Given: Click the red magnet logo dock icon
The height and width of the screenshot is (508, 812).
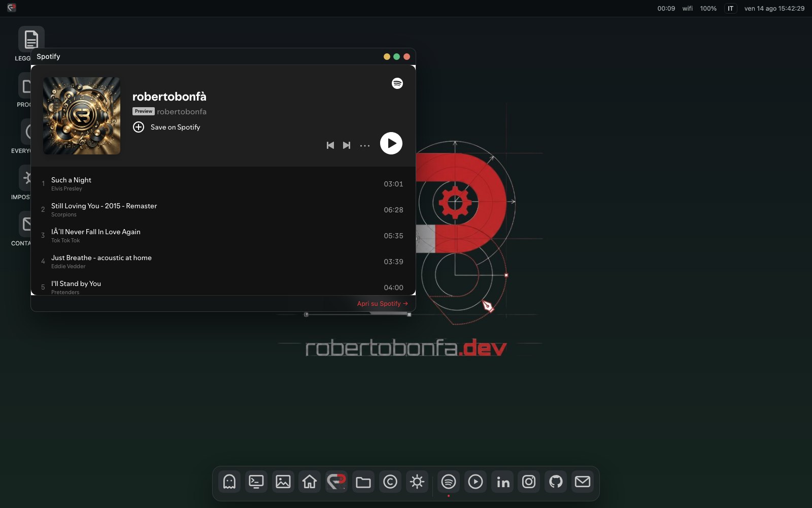Looking at the screenshot, I should 336,482.
